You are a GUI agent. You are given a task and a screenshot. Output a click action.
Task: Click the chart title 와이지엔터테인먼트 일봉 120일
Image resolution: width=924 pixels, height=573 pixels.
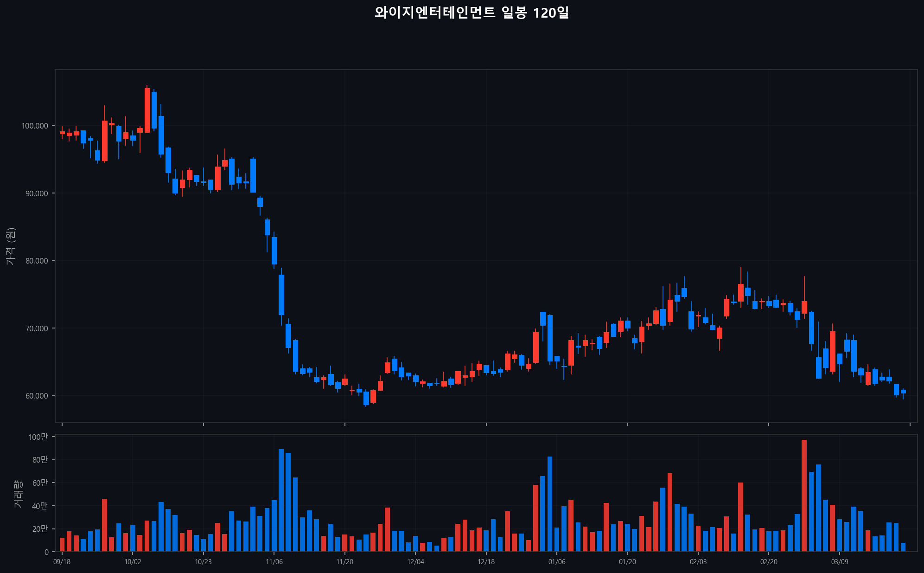click(472, 13)
